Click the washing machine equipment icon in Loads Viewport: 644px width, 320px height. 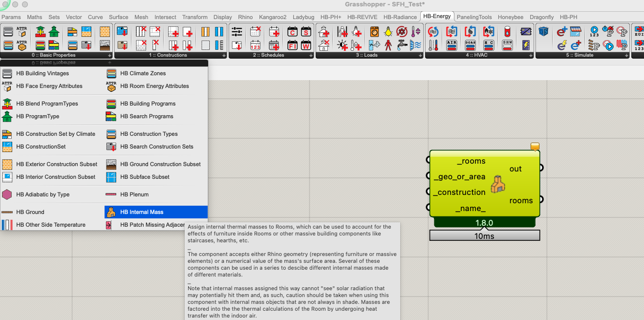click(374, 32)
